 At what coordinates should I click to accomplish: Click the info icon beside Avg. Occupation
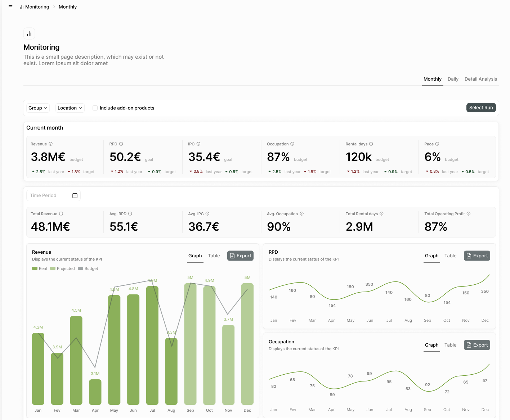(x=301, y=213)
